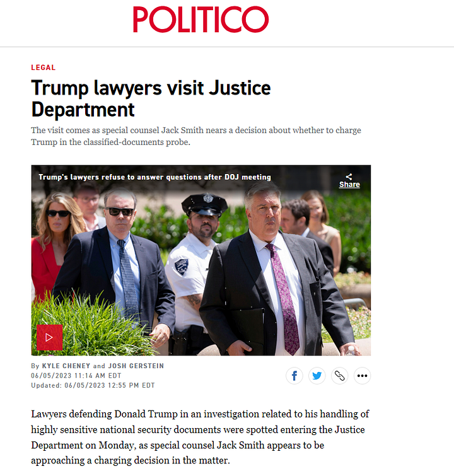This screenshot has height=476, width=454.
Task: Click the lawyers photo video thumbnail
Action: point(201,260)
